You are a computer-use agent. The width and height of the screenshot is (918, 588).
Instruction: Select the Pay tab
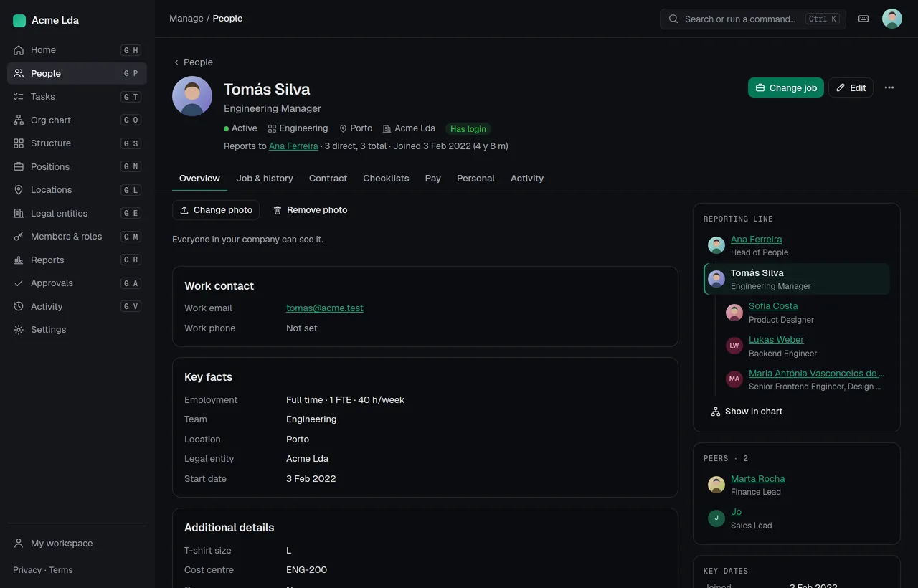[432, 179]
